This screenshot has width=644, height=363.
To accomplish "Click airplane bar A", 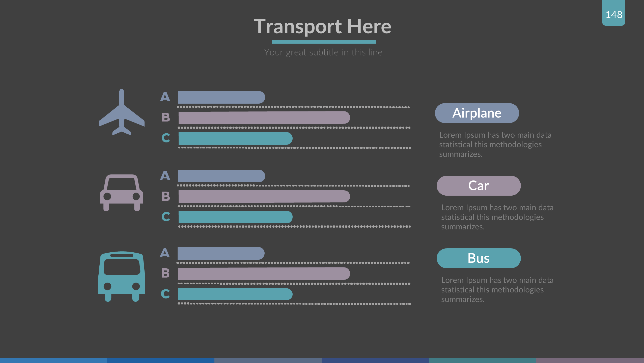I will click(221, 97).
